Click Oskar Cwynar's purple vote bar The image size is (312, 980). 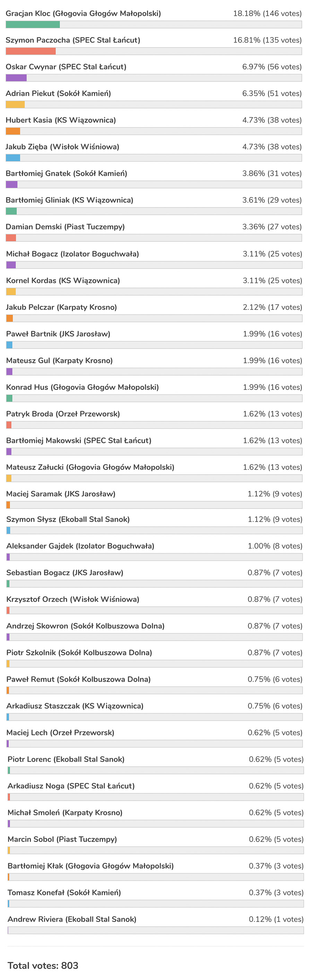16,78
